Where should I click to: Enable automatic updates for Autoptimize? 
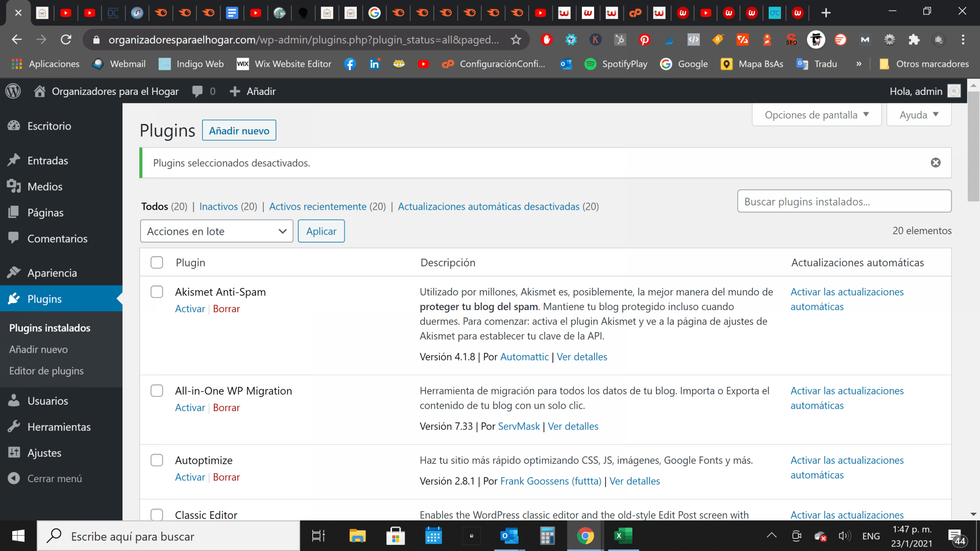pos(847,467)
